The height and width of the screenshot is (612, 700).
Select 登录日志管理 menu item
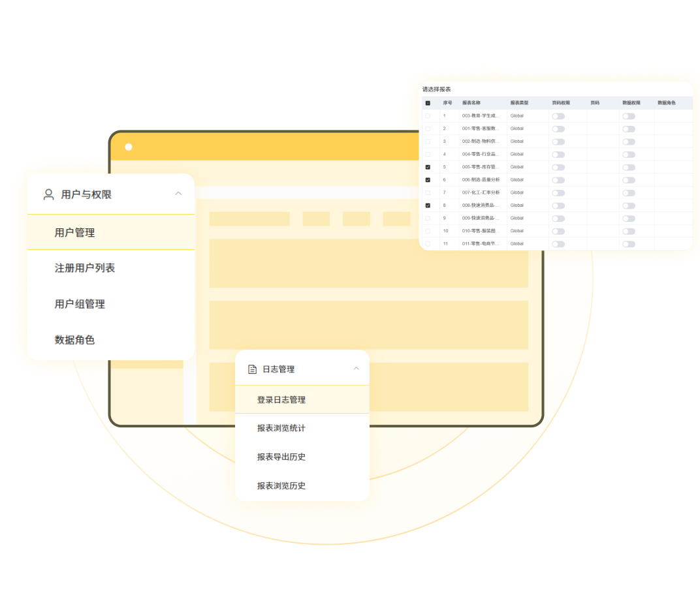282,399
